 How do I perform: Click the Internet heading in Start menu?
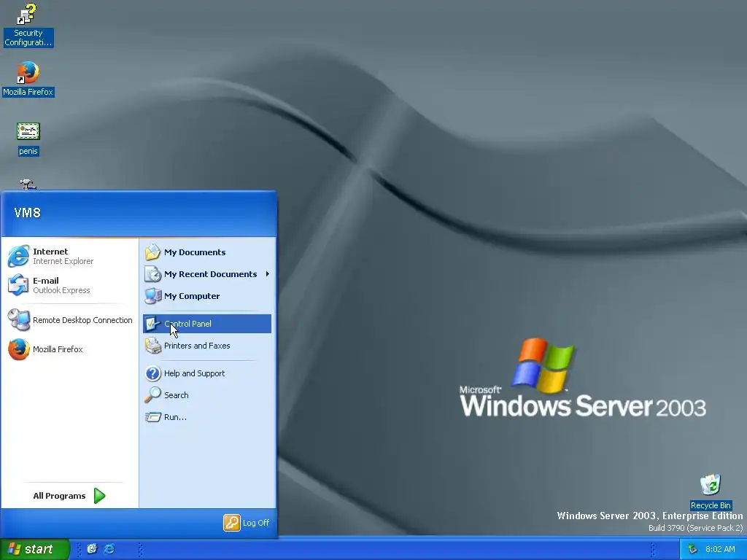pos(50,252)
